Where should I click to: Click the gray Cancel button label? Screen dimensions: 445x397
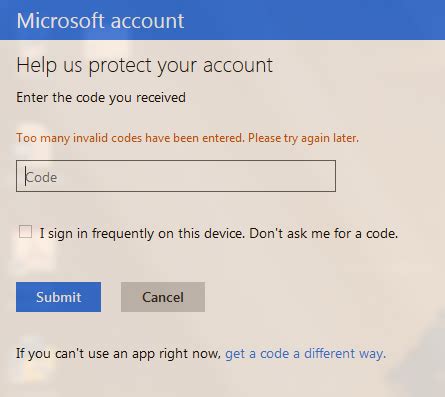pos(163,297)
